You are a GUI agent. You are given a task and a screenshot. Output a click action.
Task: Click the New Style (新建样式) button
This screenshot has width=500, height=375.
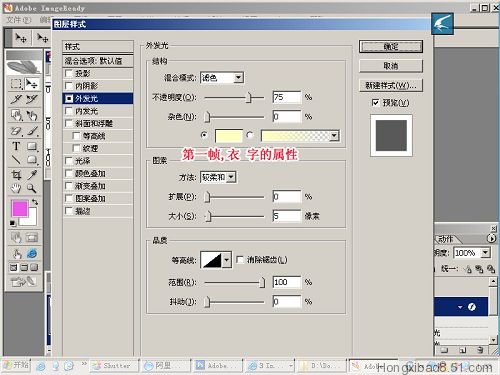pyautogui.click(x=391, y=85)
